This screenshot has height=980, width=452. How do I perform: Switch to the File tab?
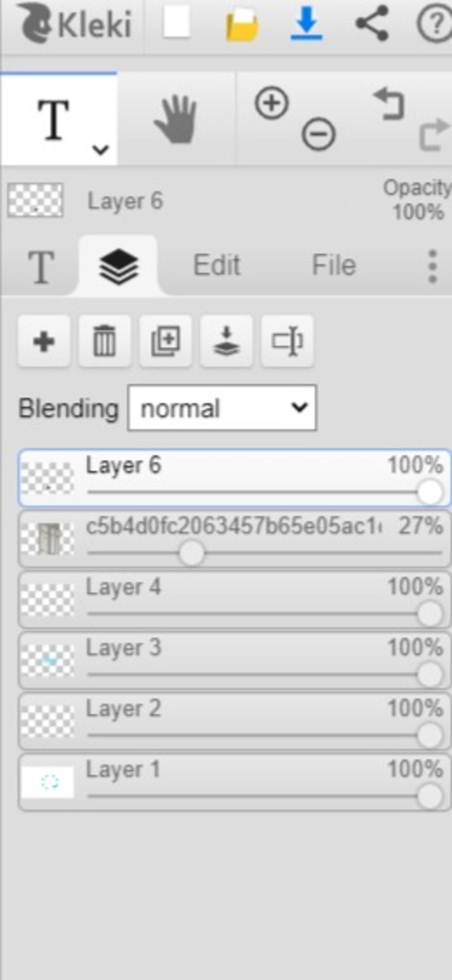[334, 265]
